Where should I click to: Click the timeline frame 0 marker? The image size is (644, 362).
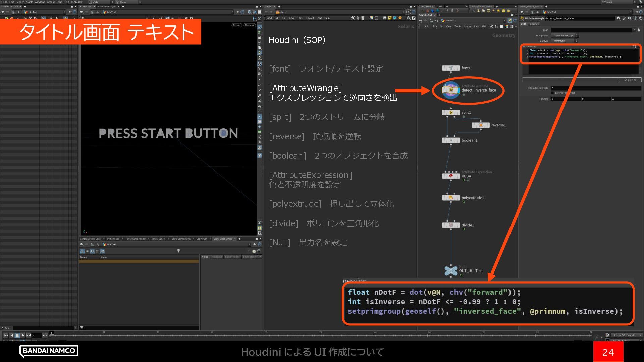pos(51,333)
